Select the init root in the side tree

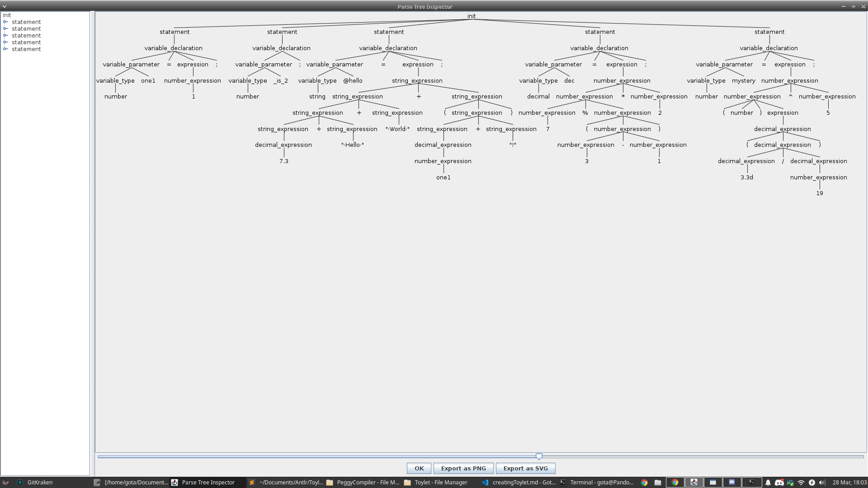7,15
